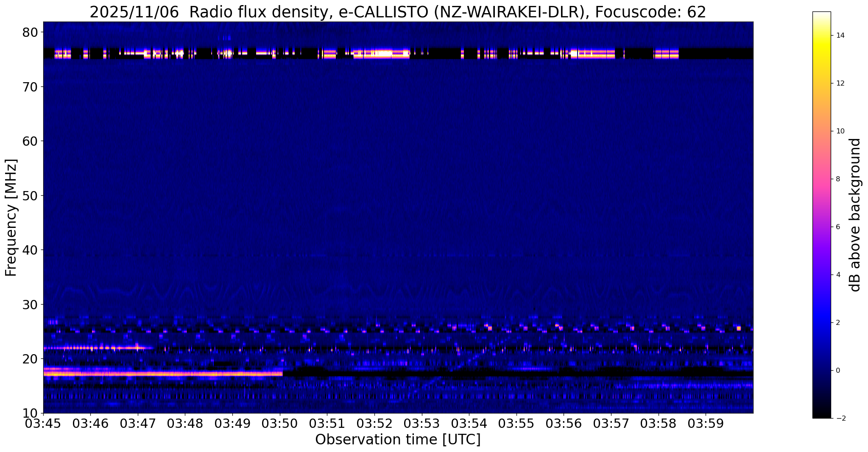Click the 40 MHz frequency tick label

point(30,250)
